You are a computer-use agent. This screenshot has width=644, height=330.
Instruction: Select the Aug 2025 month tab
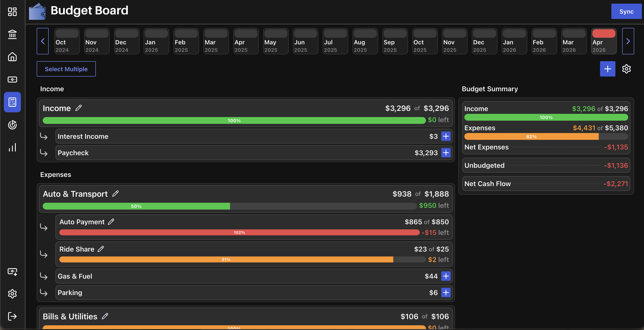click(365, 41)
